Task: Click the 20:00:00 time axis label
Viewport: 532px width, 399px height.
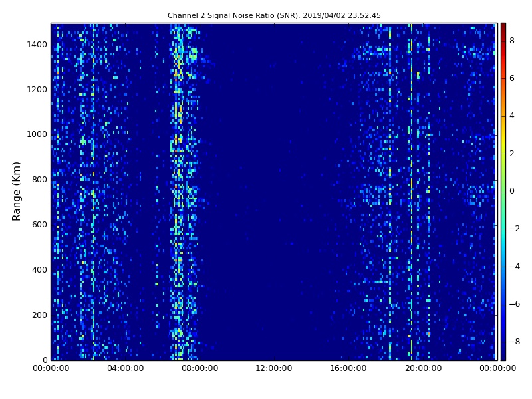Action: 423,368
